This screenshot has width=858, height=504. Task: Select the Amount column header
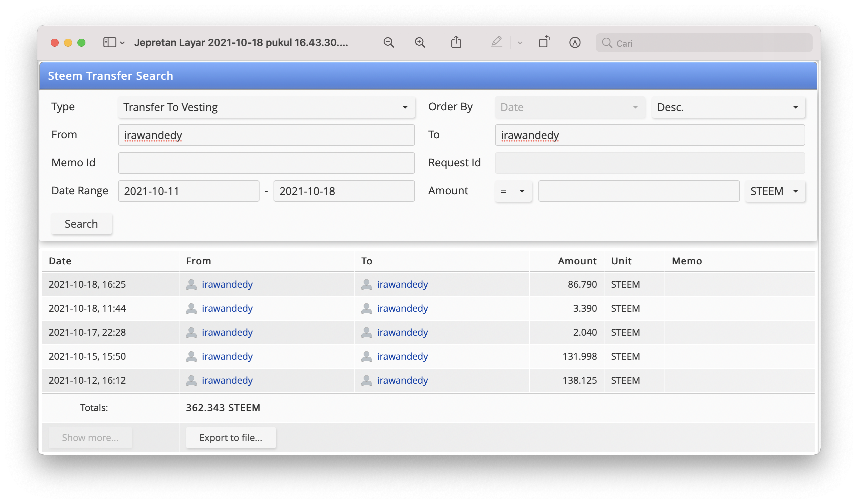click(577, 261)
